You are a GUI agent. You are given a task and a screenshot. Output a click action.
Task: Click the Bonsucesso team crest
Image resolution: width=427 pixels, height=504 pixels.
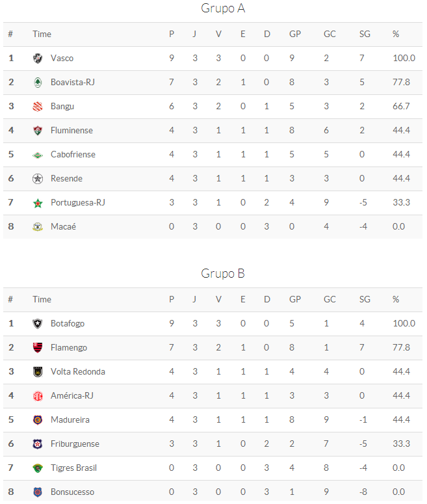tap(38, 492)
